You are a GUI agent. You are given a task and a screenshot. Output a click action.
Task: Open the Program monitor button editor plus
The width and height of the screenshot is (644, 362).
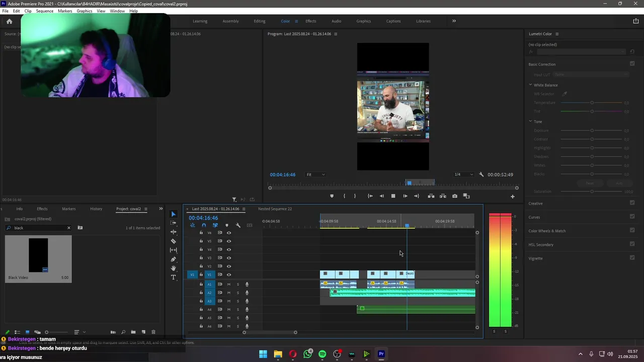point(513,197)
